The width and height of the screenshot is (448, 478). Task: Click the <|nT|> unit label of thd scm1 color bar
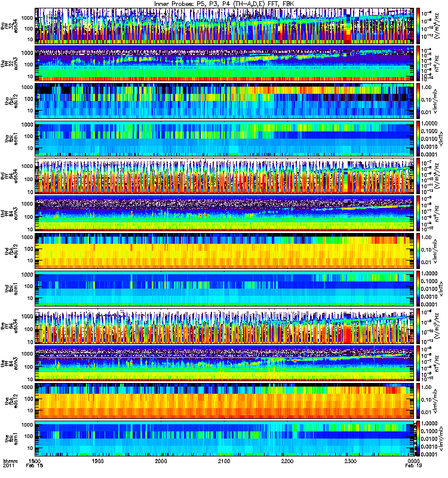coord(440,289)
